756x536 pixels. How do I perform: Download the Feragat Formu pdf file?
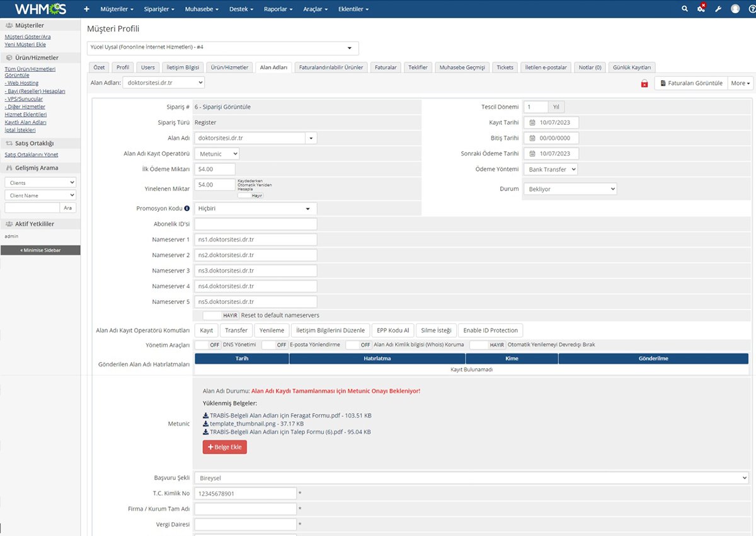click(x=287, y=416)
